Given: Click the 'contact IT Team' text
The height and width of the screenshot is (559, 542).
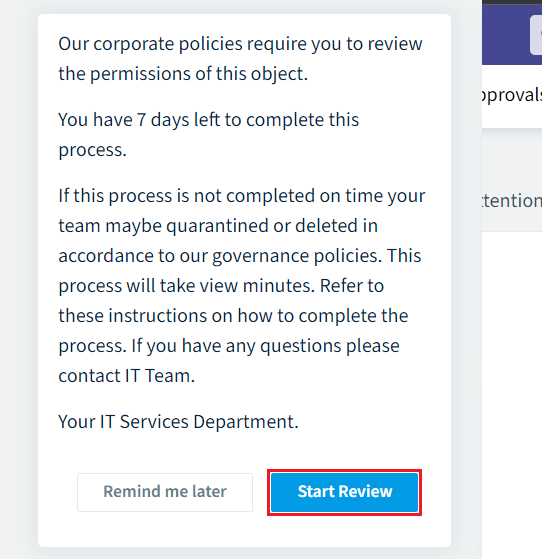Looking at the screenshot, I should click(x=127, y=376).
